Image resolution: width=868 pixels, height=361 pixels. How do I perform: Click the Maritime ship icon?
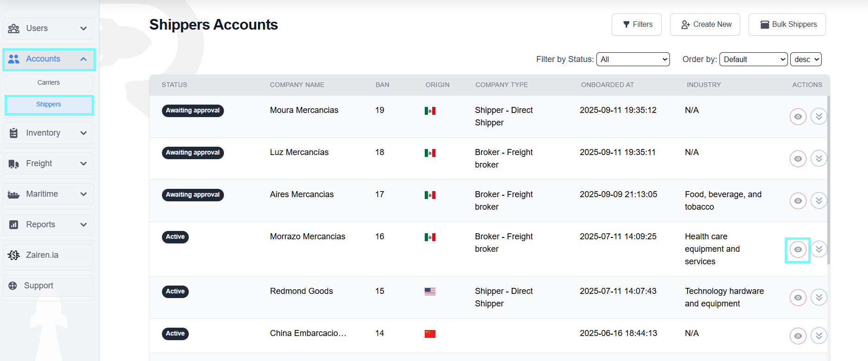coord(14,194)
